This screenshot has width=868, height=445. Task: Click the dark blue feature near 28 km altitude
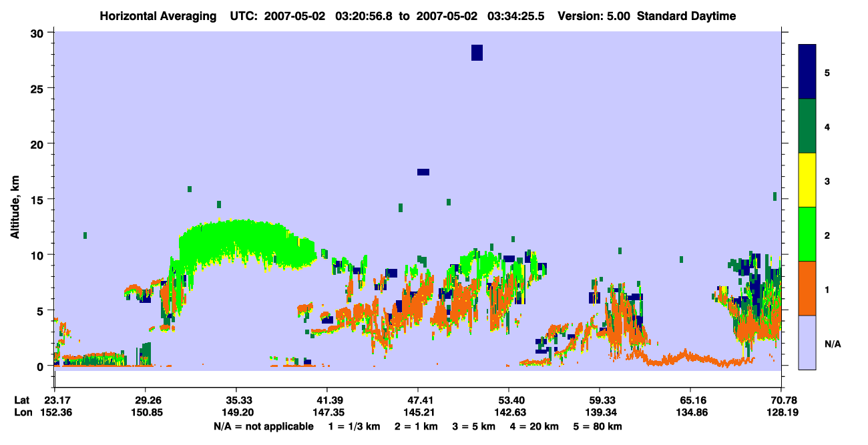(477, 53)
